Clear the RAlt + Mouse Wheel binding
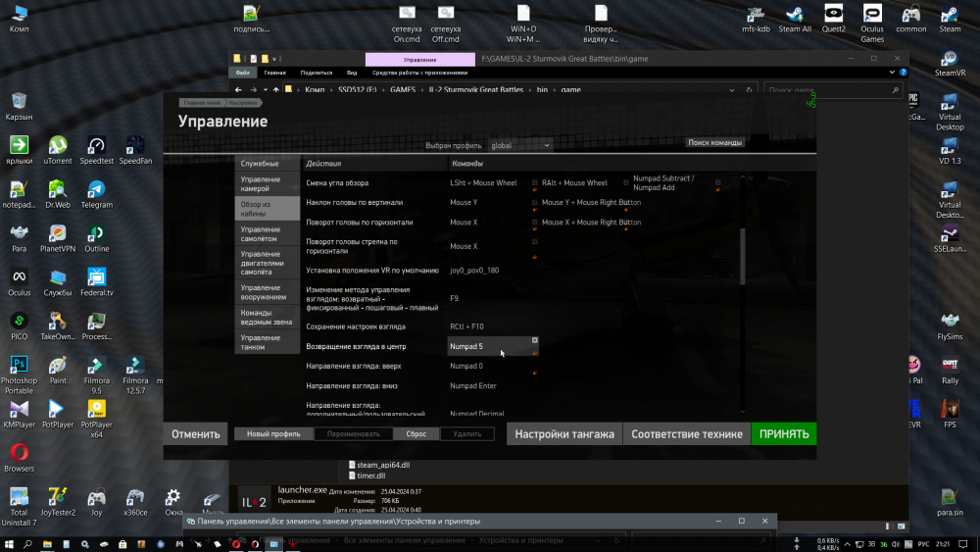 625,182
